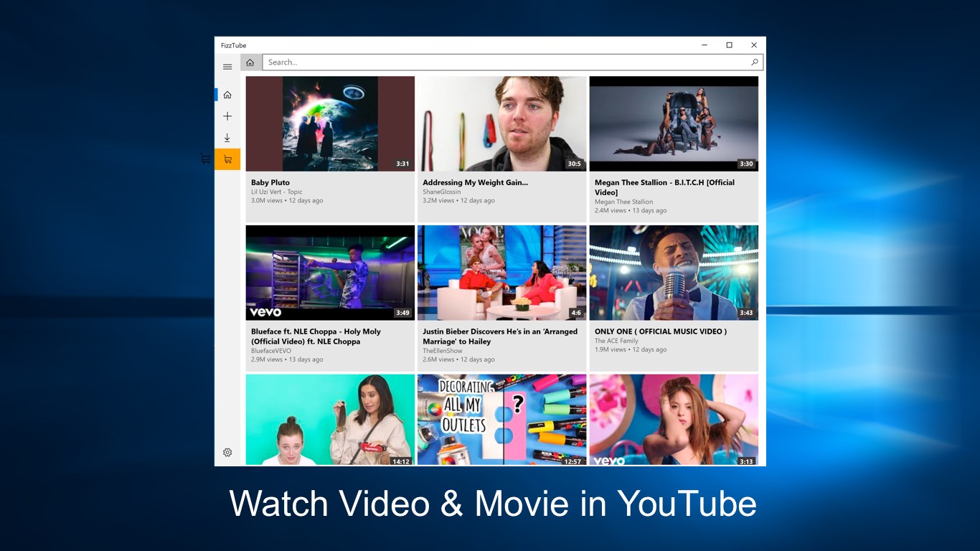This screenshot has height=551, width=980.
Task: Click 'ONLY ONE ( OFFICIAL MUSIC VIDEO )' title
Action: click(x=661, y=331)
